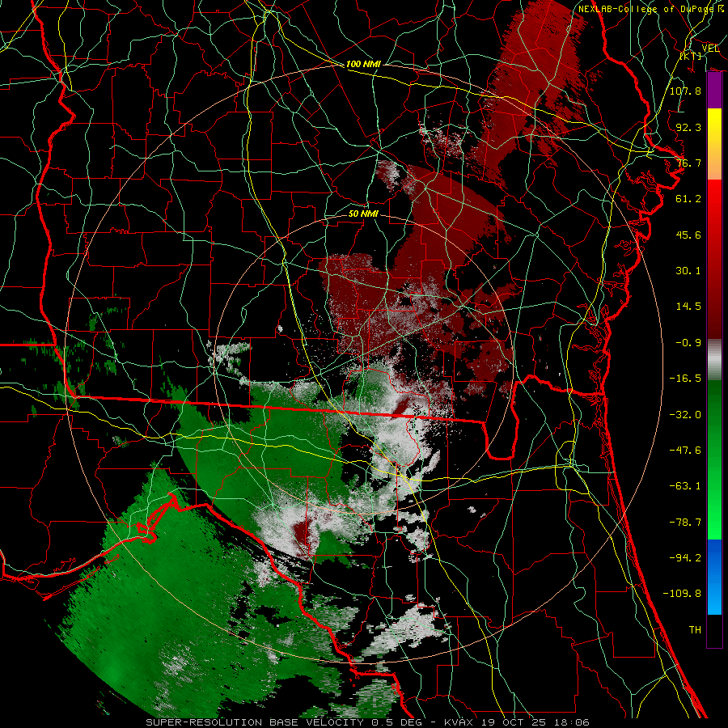The width and height of the screenshot is (728, 728).
Task: Click the -94.2 legend value
Action: point(685,558)
